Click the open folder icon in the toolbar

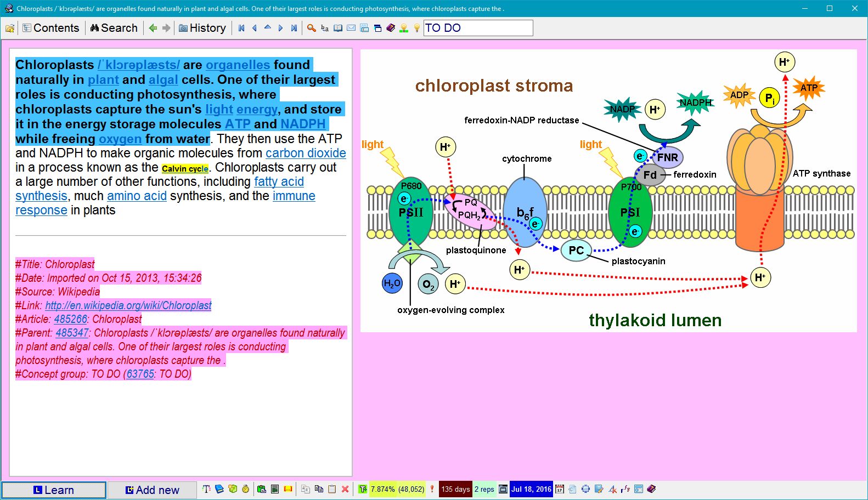pos(10,28)
